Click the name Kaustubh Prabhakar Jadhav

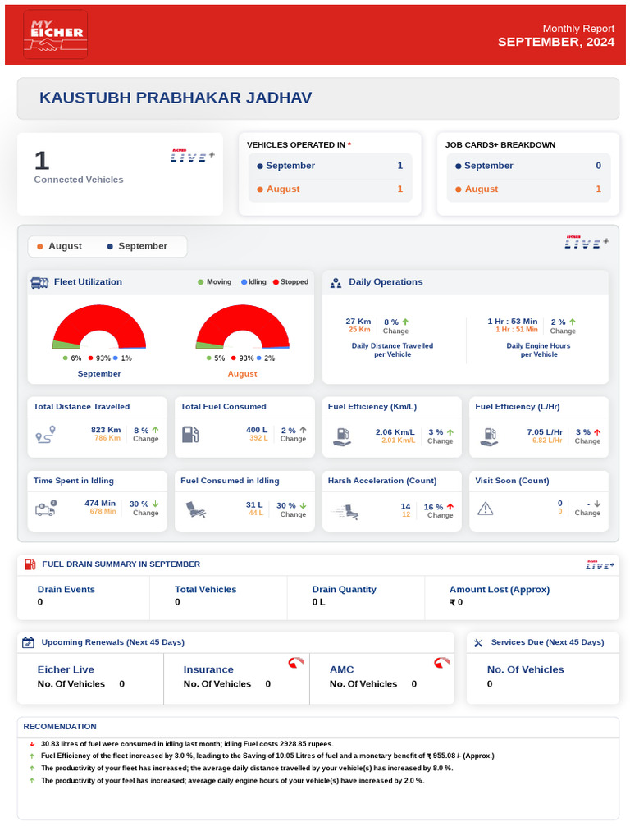(x=176, y=98)
